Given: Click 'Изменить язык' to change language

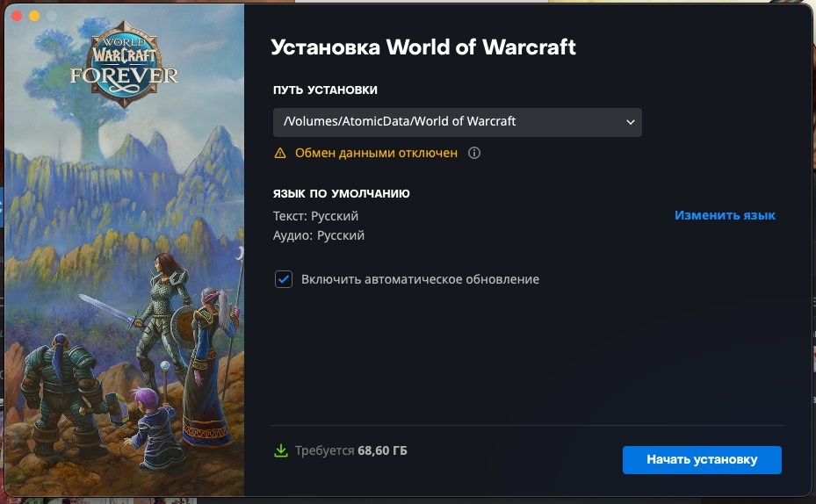Looking at the screenshot, I should tap(725, 215).
